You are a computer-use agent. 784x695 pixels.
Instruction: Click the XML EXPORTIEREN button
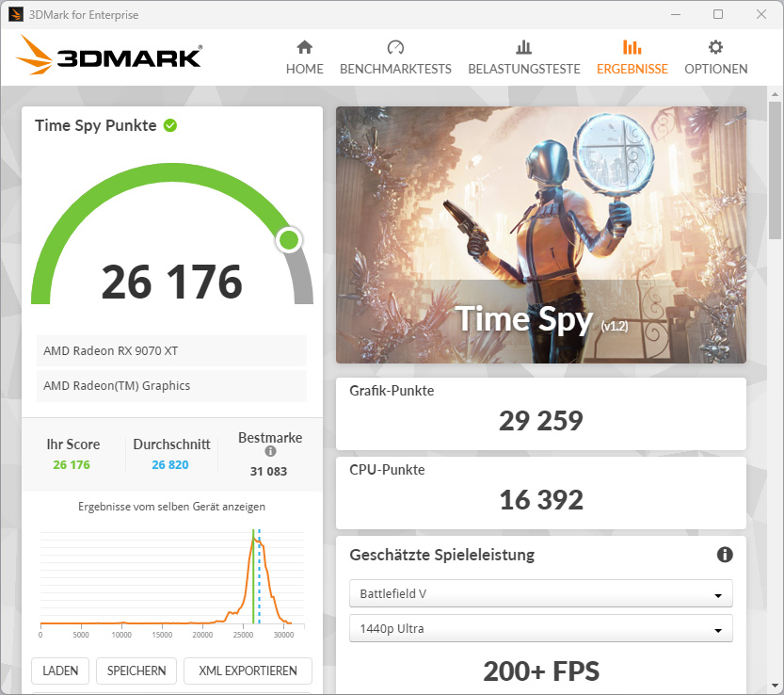coord(248,671)
